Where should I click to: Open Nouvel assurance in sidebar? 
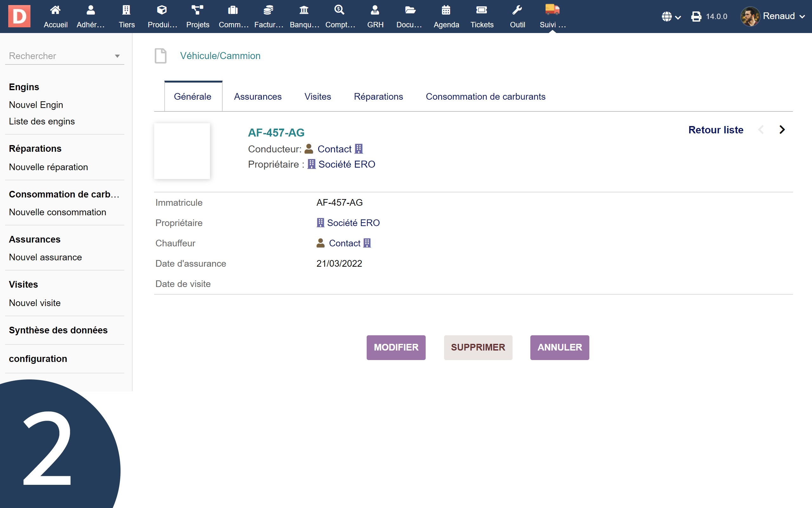(x=45, y=257)
